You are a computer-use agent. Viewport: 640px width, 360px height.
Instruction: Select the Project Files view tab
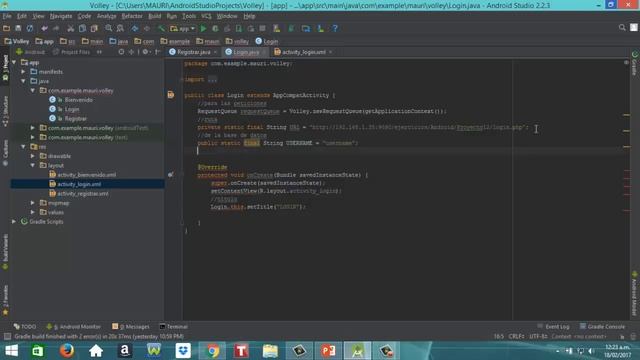pyautogui.click(x=72, y=52)
